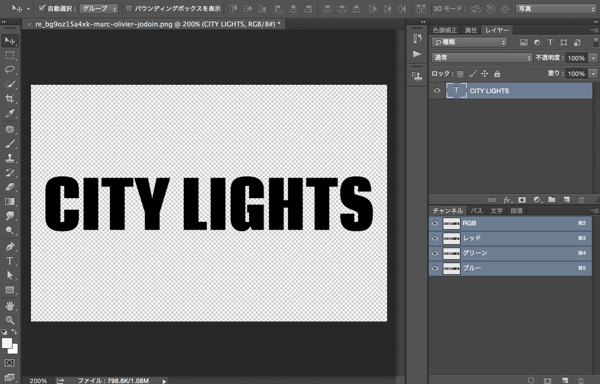Select the Dodge tool
This screenshot has width=600, height=384.
[10, 230]
